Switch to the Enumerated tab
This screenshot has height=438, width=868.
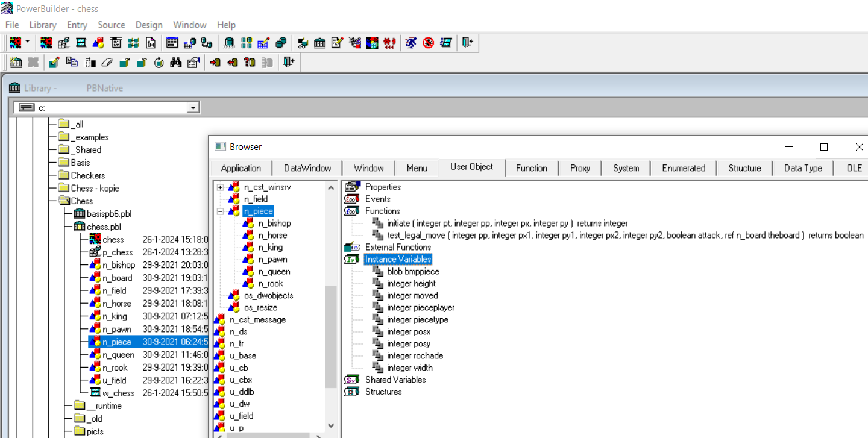684,168
